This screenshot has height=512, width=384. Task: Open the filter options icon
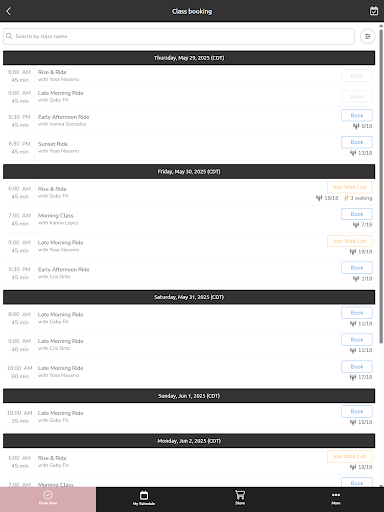[368, 36]
